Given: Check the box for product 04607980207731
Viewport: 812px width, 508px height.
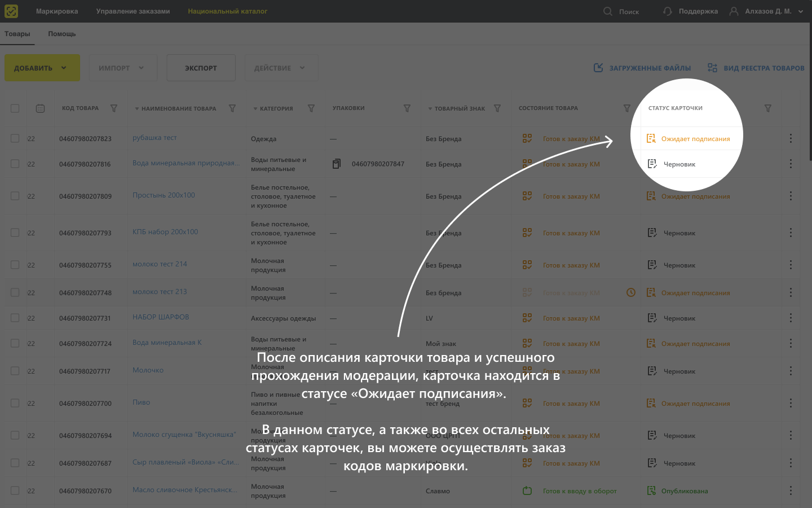Looking at the screenshot, I should [x=15, y=318].
